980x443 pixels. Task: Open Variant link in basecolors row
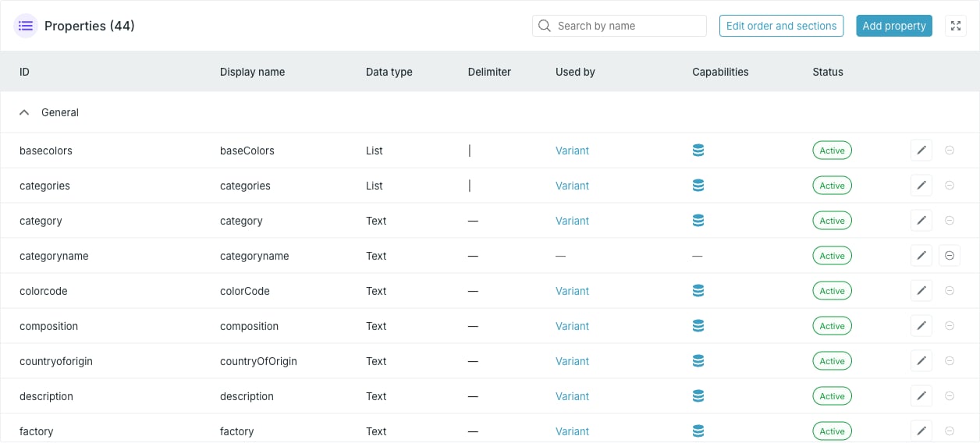click(572, 151)
